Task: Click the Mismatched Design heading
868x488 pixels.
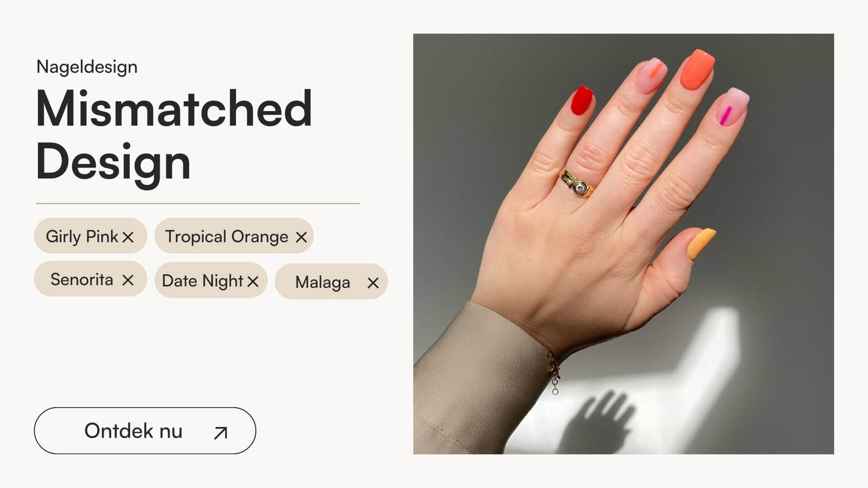Action: [174, 135]
